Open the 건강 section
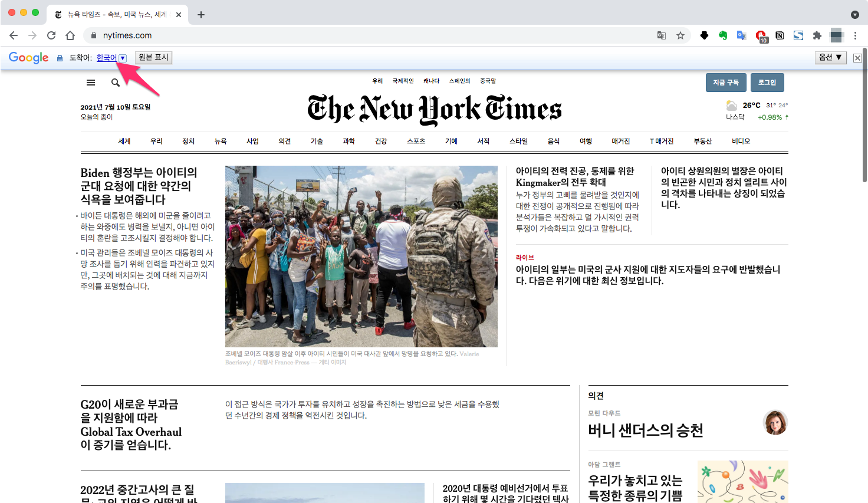868x503 pixels. [381, 141]
